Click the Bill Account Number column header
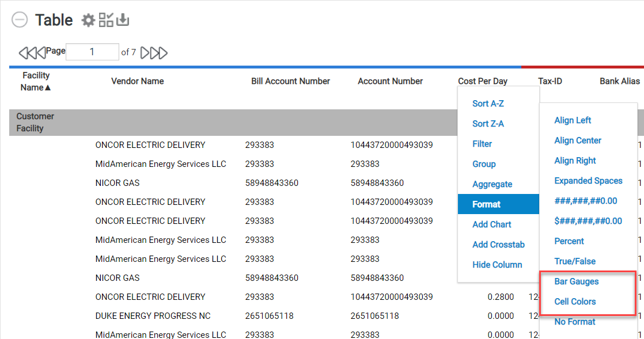 point(291,81)
